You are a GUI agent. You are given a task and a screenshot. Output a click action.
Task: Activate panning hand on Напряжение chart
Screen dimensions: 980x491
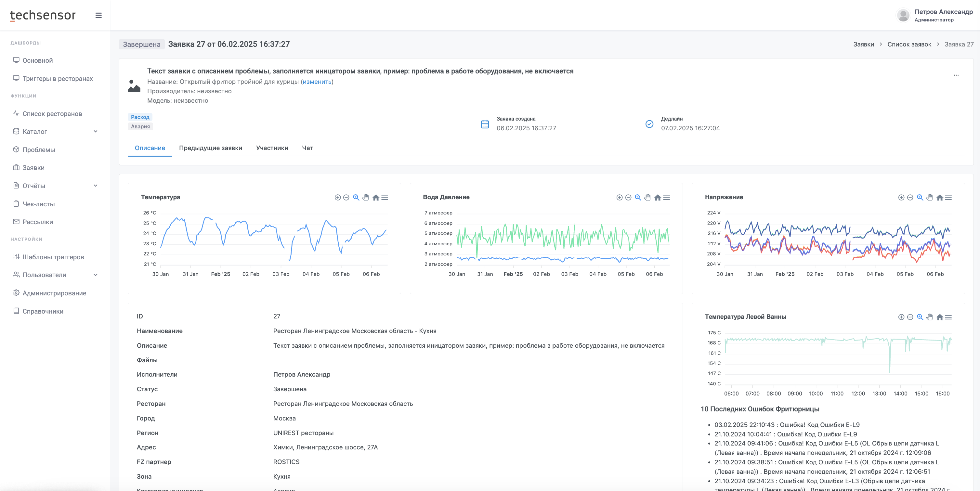[929, 197]
